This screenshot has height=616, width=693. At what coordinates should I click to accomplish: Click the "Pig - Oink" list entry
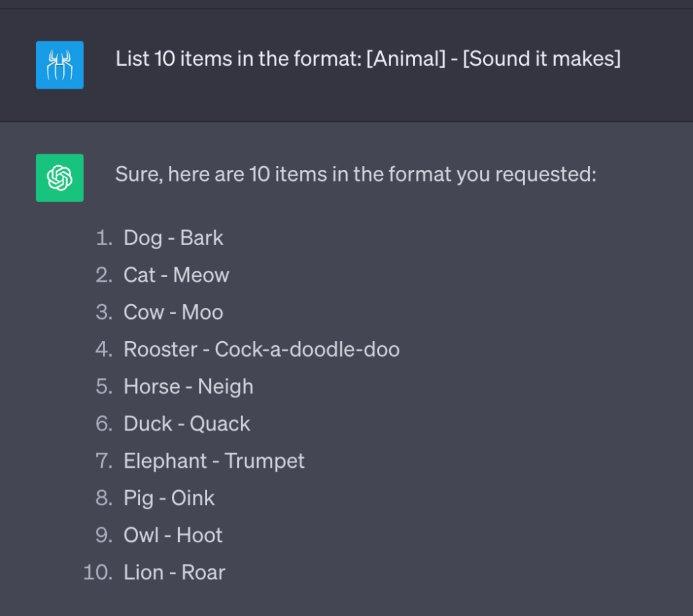click(169, 498)
